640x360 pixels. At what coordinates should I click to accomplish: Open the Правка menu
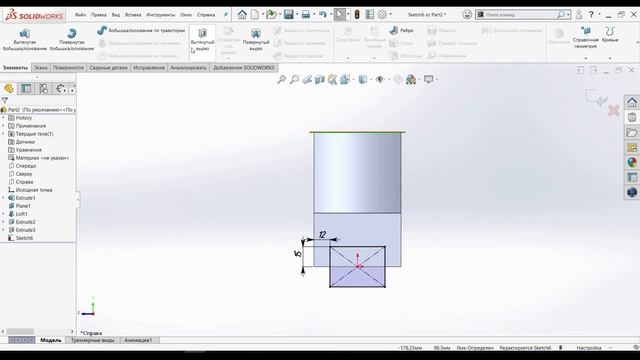pos(98,15)
